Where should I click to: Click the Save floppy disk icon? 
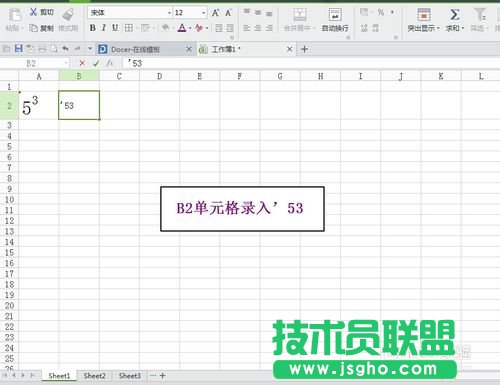tap(18, 49)
